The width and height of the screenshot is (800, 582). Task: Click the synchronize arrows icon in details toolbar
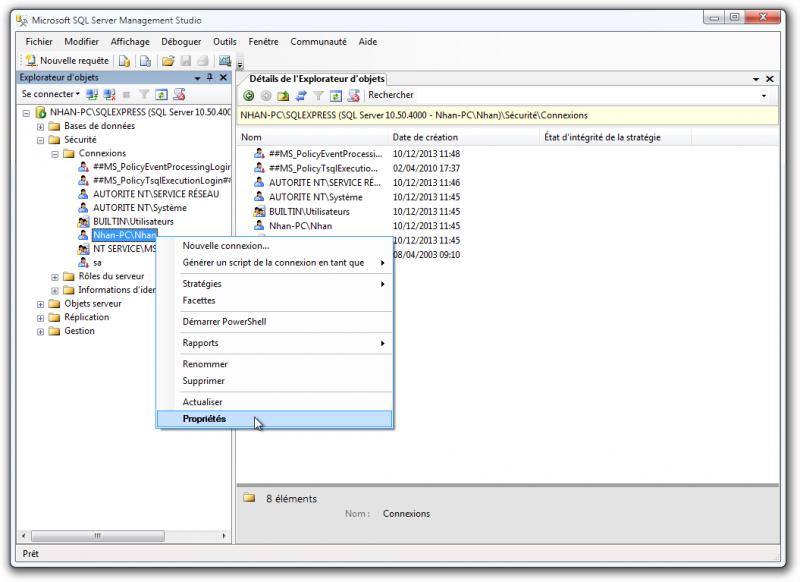[301, 95]
